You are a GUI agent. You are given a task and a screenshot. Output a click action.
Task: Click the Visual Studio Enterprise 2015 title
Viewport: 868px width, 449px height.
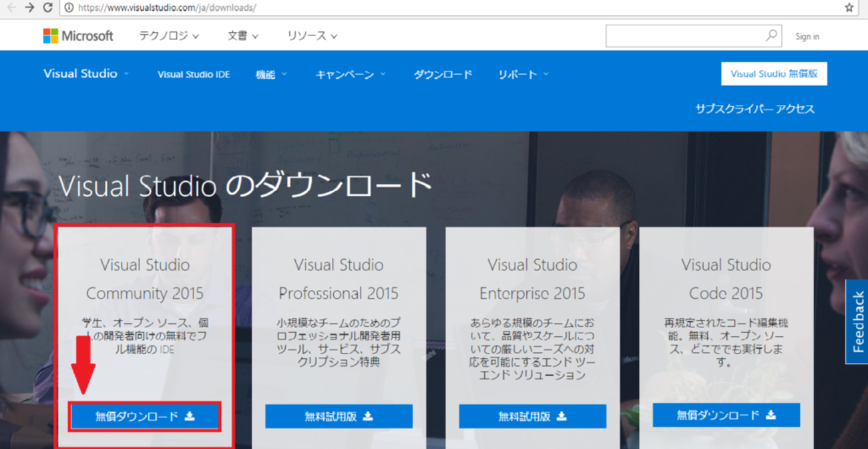[x=532, y=279]
